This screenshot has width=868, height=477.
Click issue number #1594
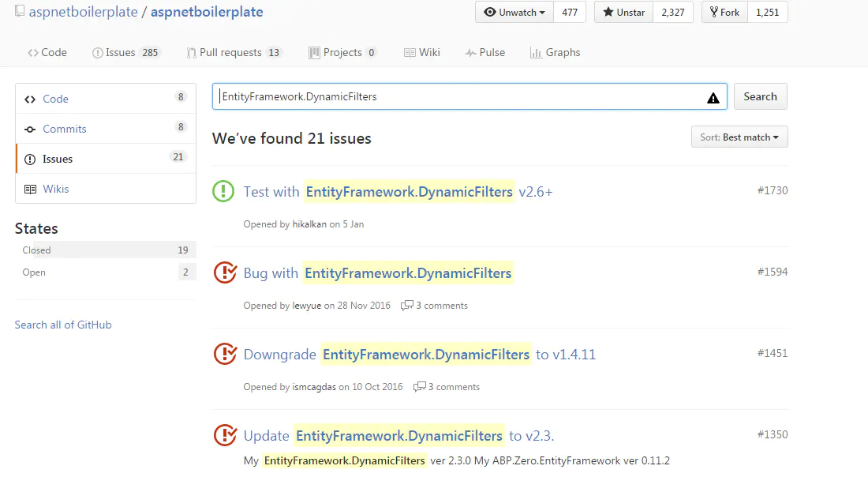tap(773, 272)
